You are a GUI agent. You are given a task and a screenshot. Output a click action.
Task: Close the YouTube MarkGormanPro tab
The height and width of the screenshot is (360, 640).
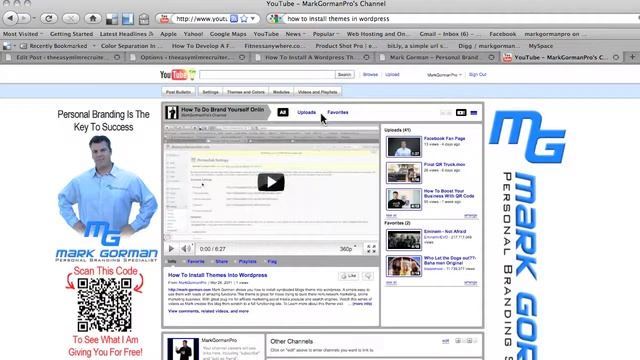616,58
